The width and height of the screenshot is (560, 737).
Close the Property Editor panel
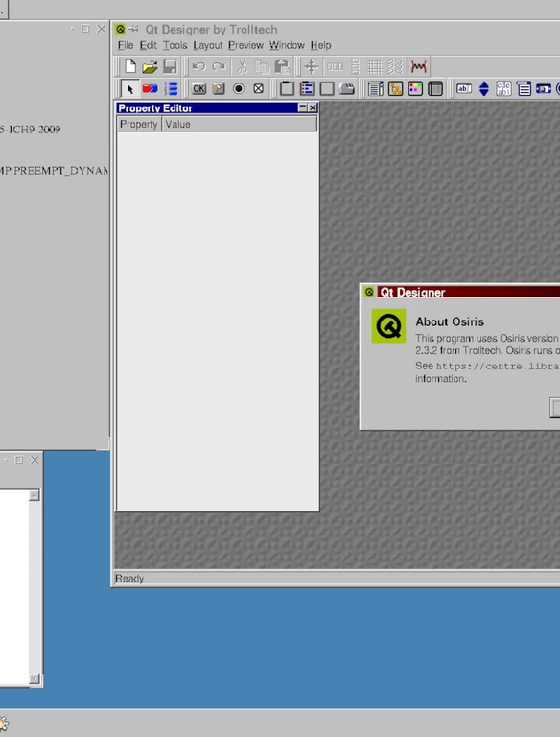(313, 107)
